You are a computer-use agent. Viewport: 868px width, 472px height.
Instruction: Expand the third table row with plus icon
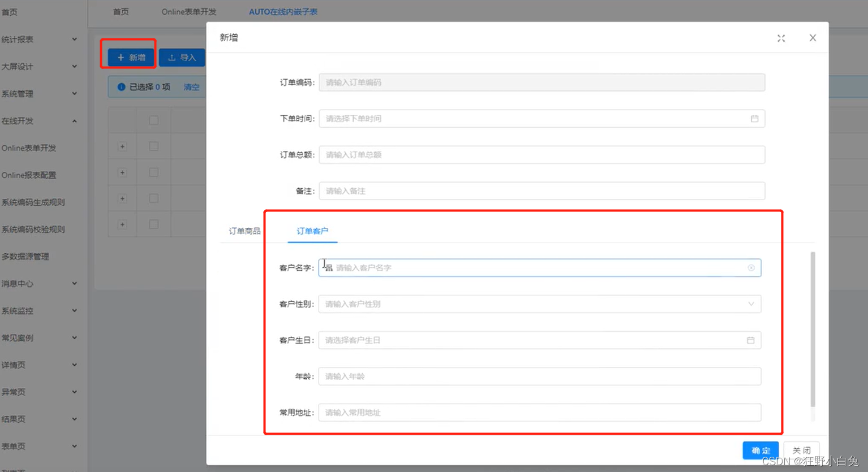pos(122,198)
